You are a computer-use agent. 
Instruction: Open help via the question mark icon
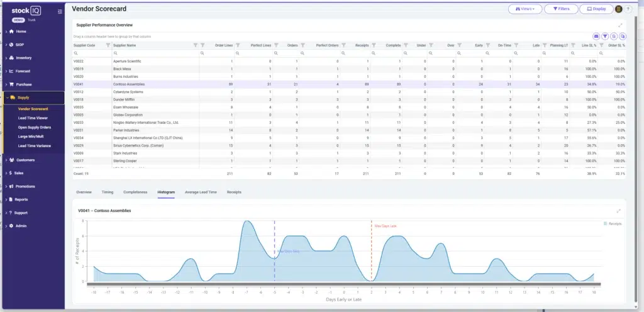(628, 9)
